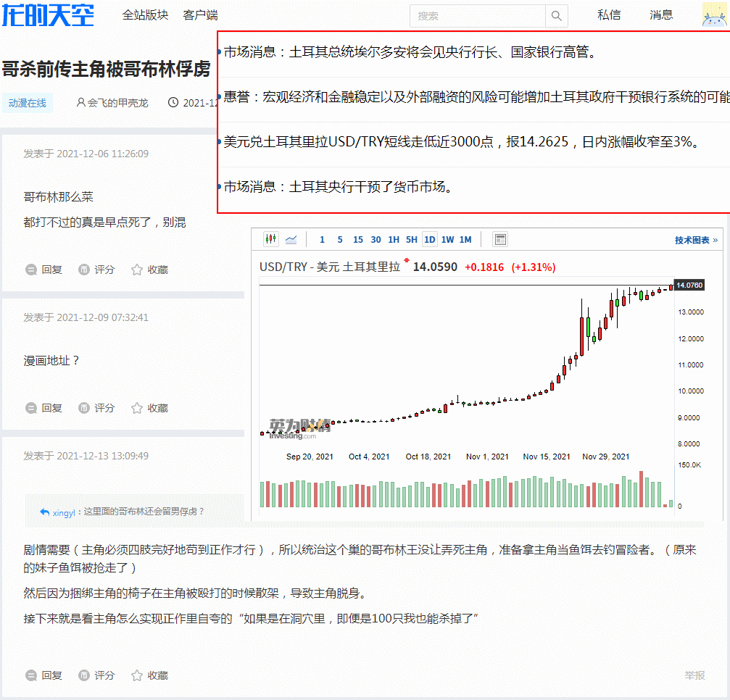Open news item about USD/TRY短线走低近3000点

pos(463,141)
